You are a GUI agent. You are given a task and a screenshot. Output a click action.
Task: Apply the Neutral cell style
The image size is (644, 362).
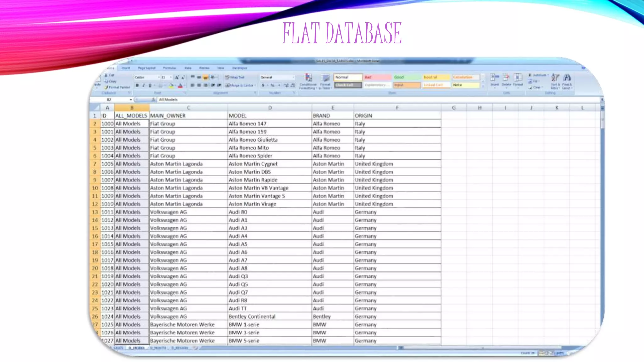pyautogui.click(x=436, y=77)
